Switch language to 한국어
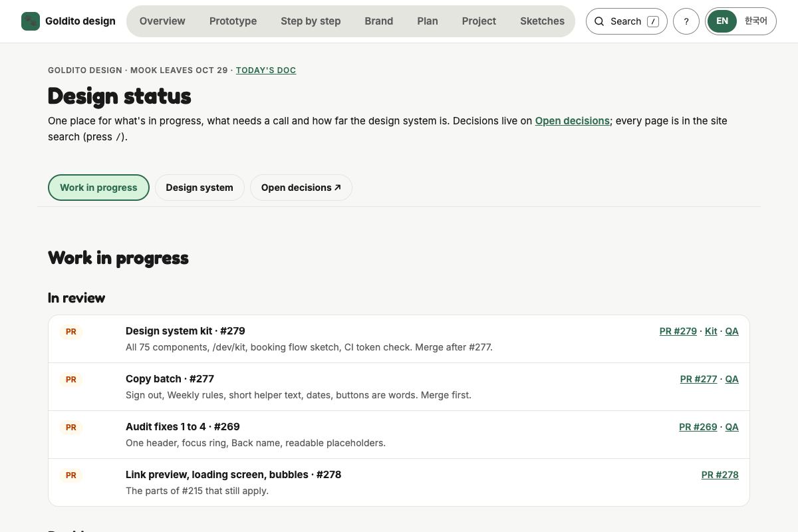798x532 pixels. 755,21
